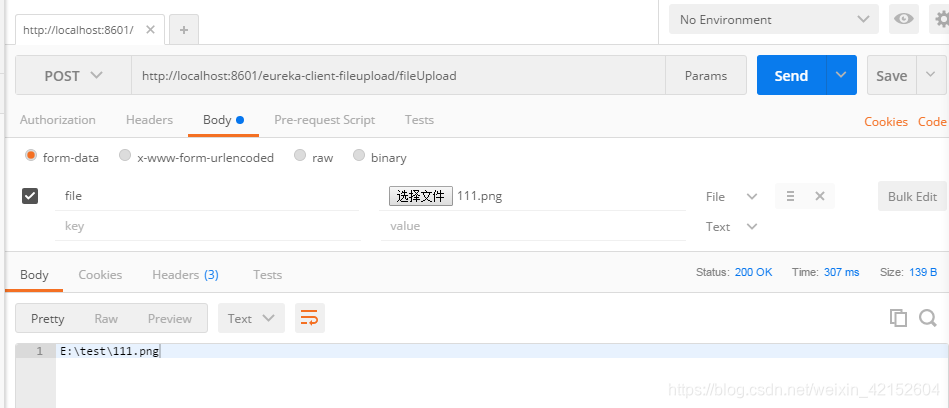Screen dimensions: 949x408
Task: Open the response Headers (3) tab
Action: click(185, 275)
